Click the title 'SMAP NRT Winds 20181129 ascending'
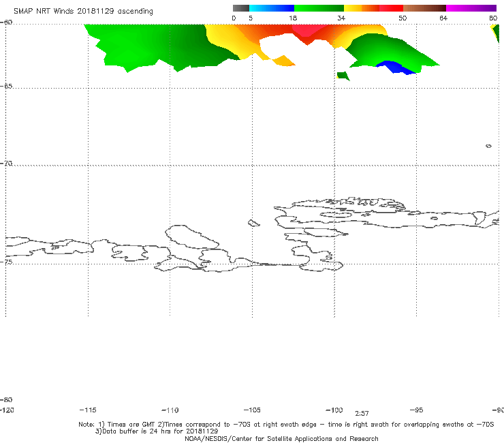 (x=83, y=12)
